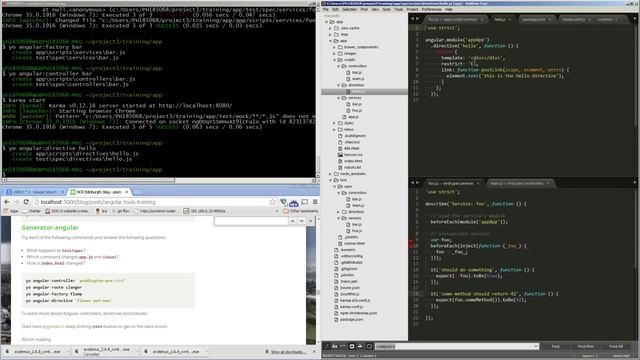Image resolution: width=640 pixels, height=360 pixels.
Task: Click next tab arrow in top Sublime pane
Action: pyautogui.click(x=417, y=19)
